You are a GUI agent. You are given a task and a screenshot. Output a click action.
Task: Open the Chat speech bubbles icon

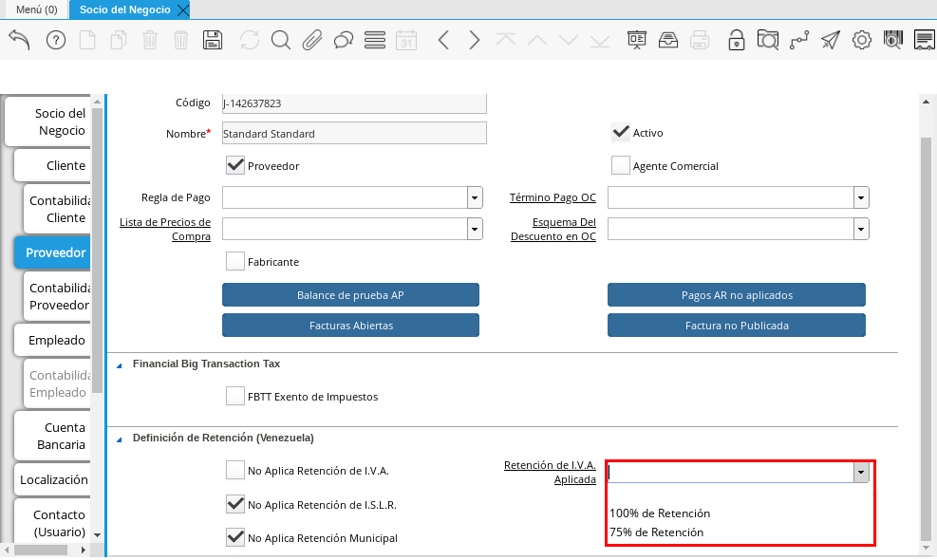(343, 40)
